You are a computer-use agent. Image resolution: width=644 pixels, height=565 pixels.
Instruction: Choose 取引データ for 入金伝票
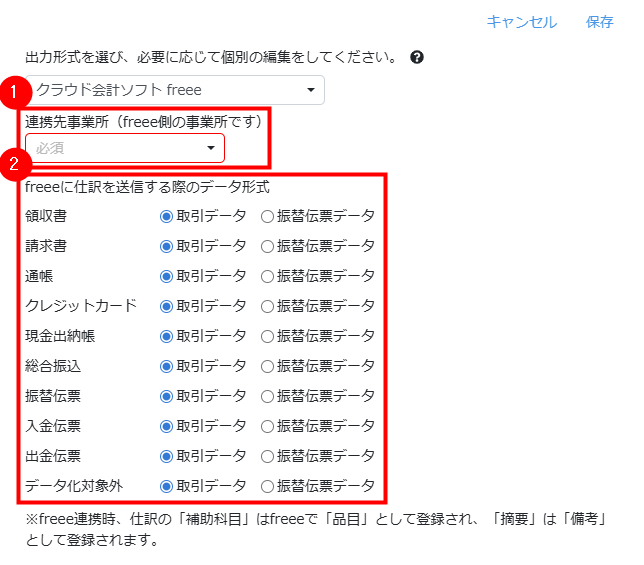pyautogui.click(x=167, y=426)
